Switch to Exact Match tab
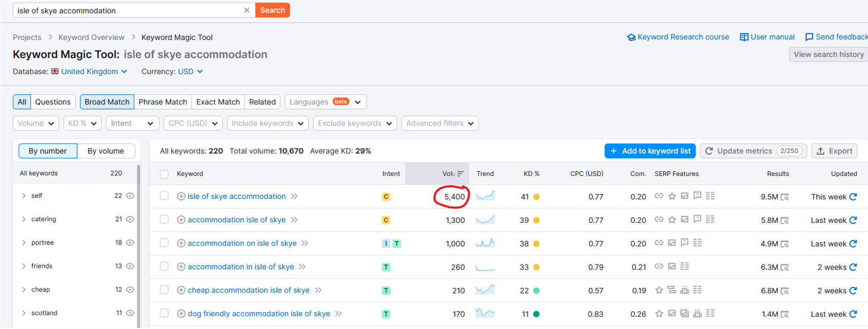Viewport: 868px width, 329px height. coord(218,102)
